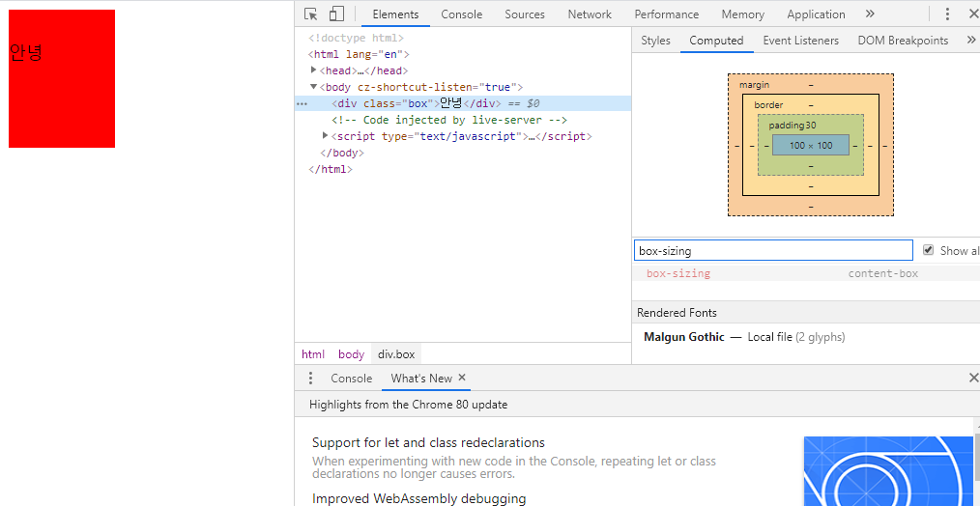Select div.box in the breadcrumb bar

pyautogui.click(x=396, y=354)
